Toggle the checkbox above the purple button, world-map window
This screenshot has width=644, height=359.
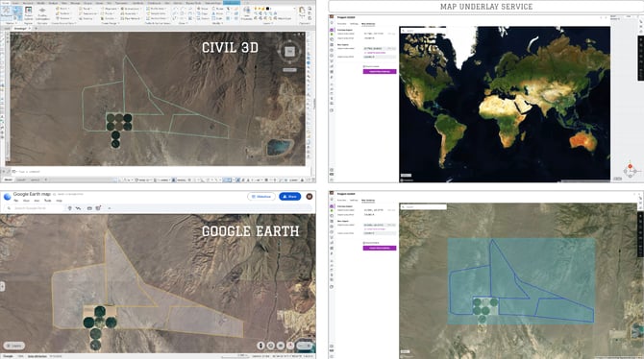(364, 66)
